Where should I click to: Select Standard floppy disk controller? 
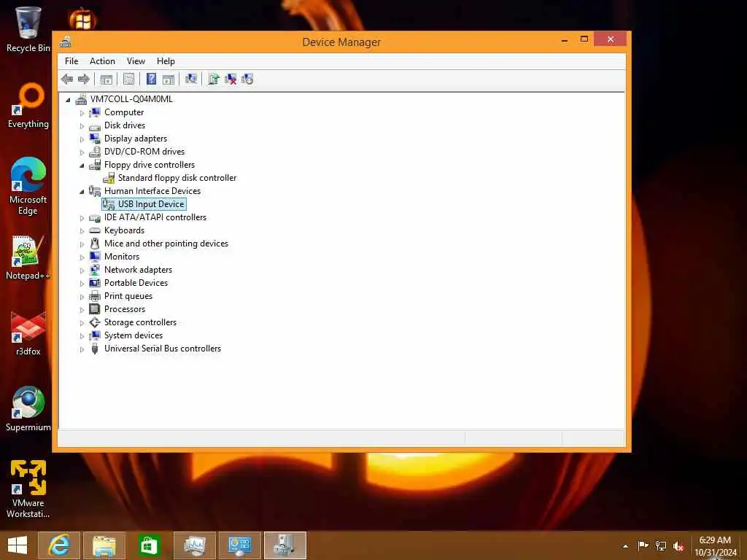pyautogui.click(x=177, y=178)
